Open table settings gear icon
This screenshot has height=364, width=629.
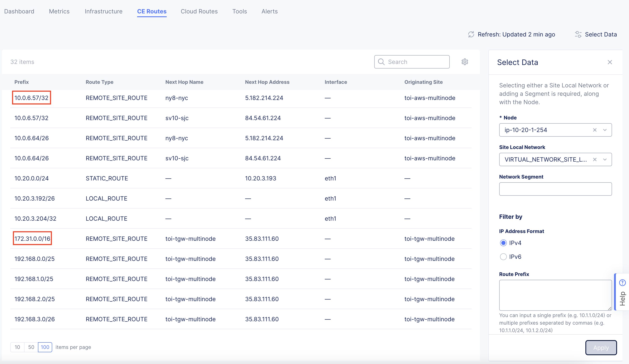pyautogui.click(x=464, y=62)
